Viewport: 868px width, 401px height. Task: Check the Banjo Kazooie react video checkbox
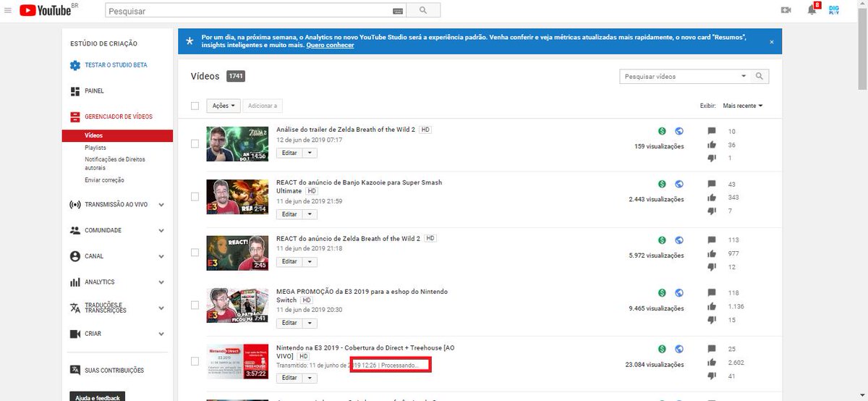click(x=195, y=196)
